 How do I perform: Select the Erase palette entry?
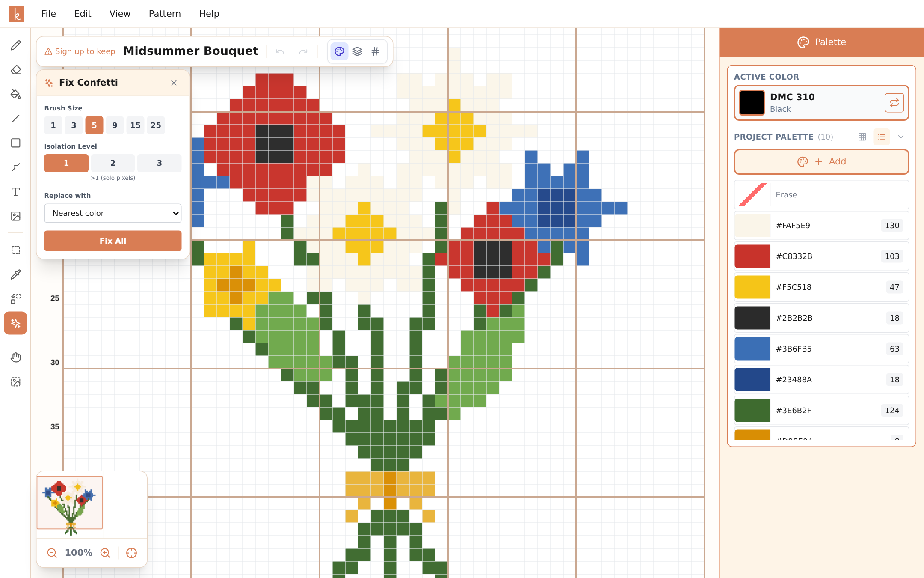point(821,195)
